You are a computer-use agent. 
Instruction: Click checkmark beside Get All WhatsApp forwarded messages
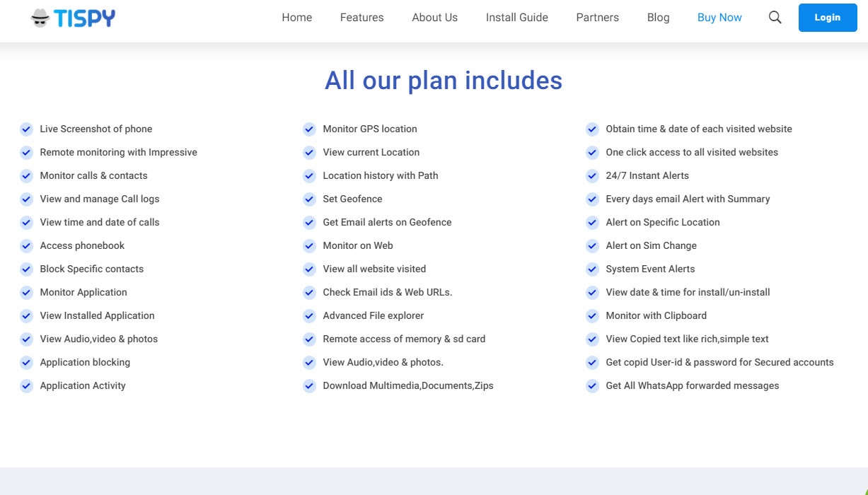tap(592, 385)
